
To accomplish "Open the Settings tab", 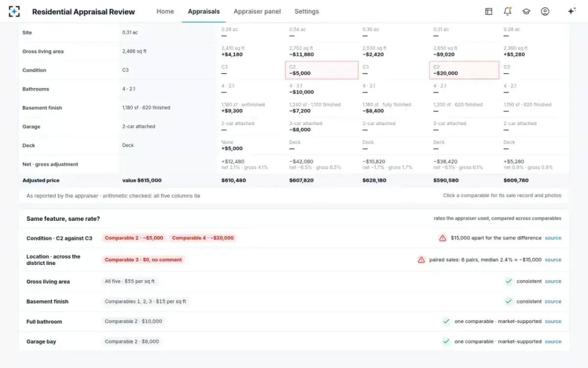I will [307, 11].
